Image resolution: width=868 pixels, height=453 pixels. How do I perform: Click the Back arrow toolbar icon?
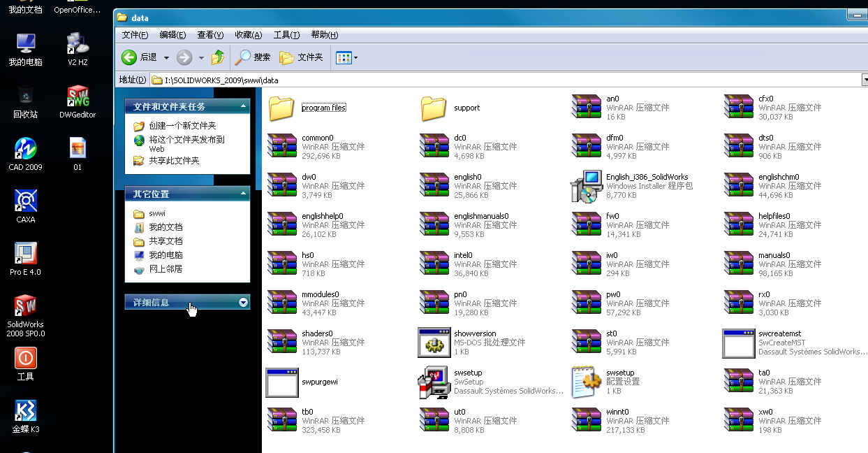pos(129,57)
